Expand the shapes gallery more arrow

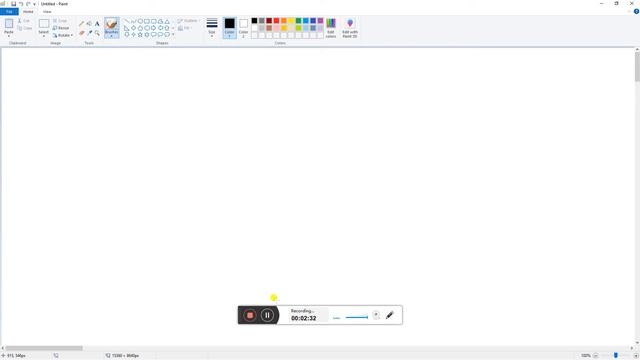(x=173, y=35)
